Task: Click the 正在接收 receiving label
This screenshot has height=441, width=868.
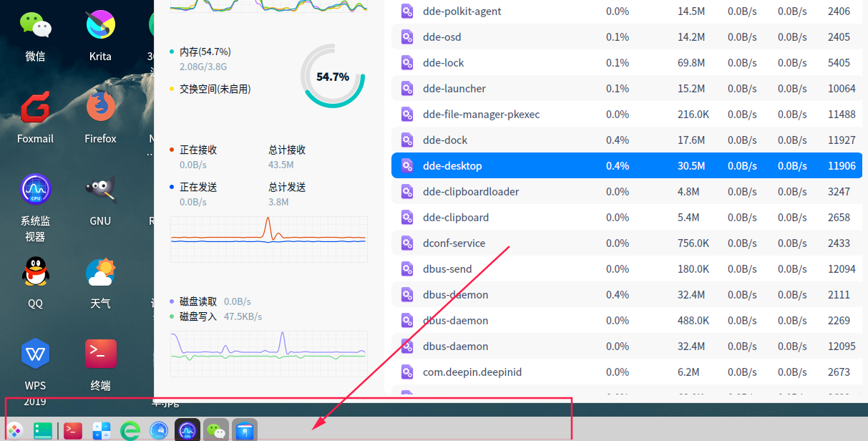Action: (x=198, y=150)
